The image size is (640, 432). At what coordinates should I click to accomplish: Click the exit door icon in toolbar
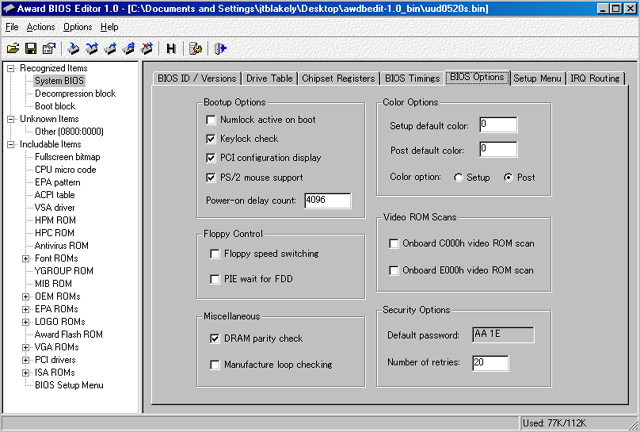[x=221, y=47]
